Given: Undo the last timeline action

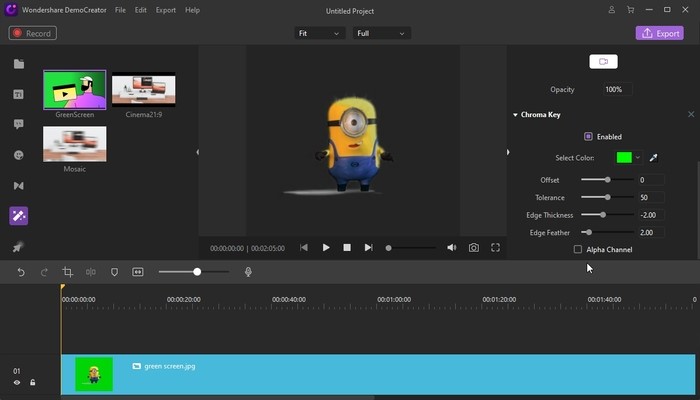Looking at the screenshot, I should 21,272.
